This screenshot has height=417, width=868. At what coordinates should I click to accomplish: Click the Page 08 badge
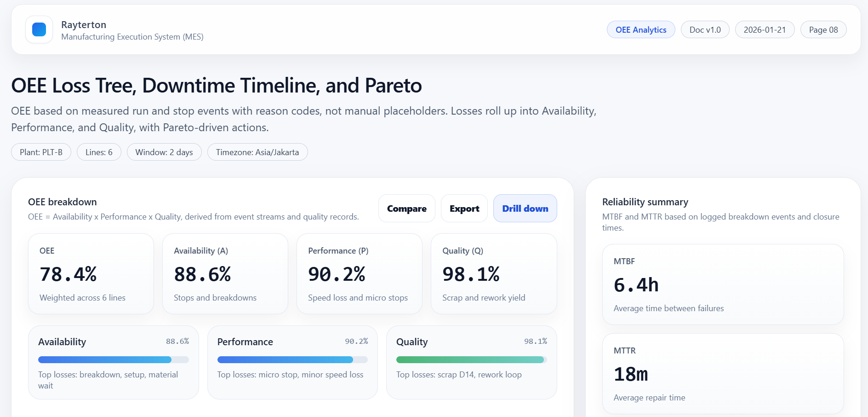pyautogui.click(x=823, y=30)
